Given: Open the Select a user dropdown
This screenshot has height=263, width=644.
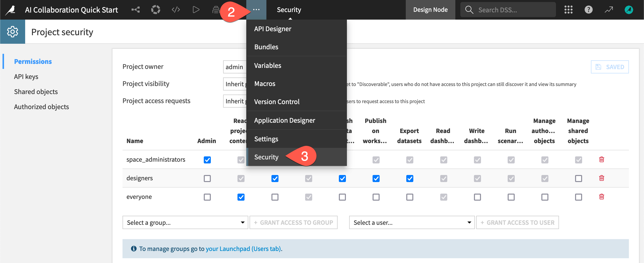Looking at the screenshot, I should coord(412,222).
